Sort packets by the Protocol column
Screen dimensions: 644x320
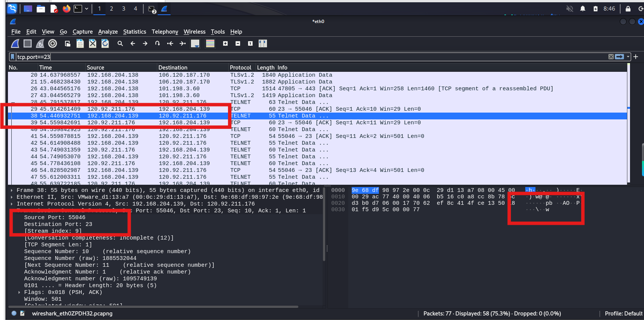tap(242, 67)
